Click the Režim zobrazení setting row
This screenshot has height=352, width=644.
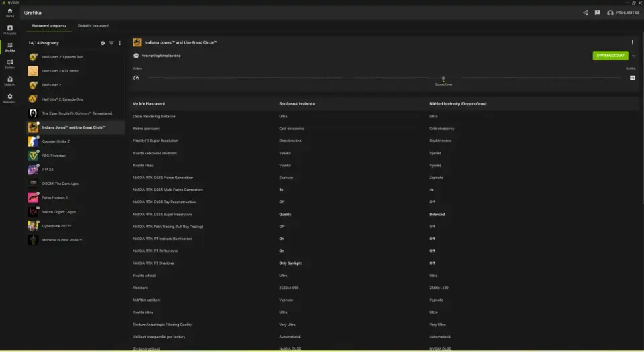[384, 129]
